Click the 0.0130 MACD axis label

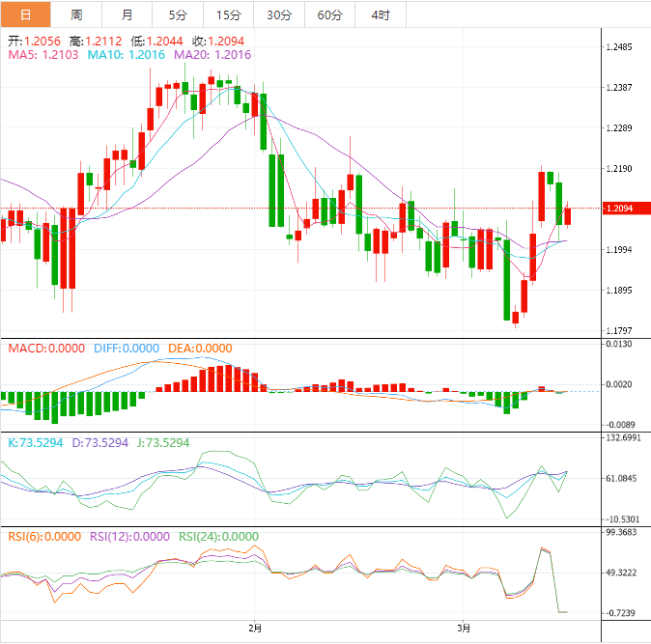tap(619, 344)
